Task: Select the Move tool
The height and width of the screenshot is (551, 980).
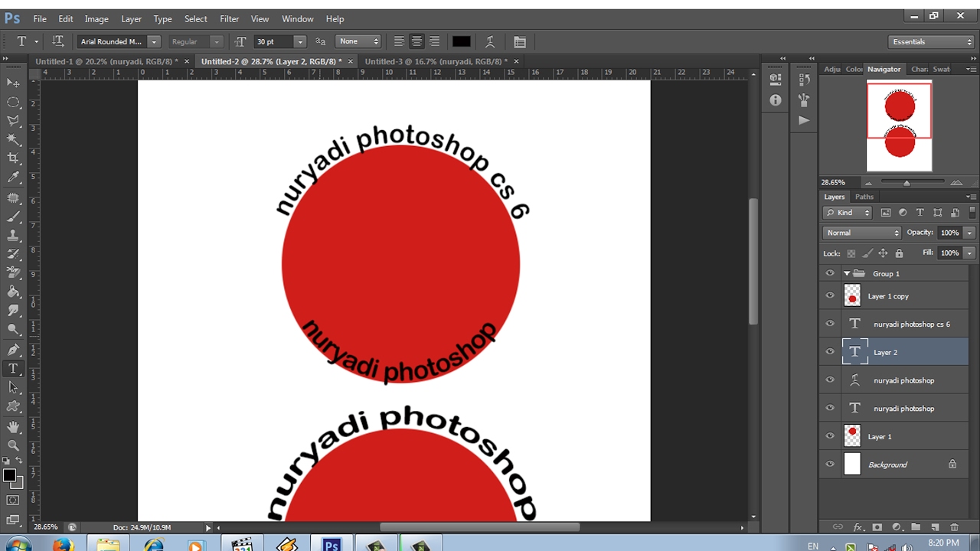Action: pyautogui.click(x=13, y=83)
